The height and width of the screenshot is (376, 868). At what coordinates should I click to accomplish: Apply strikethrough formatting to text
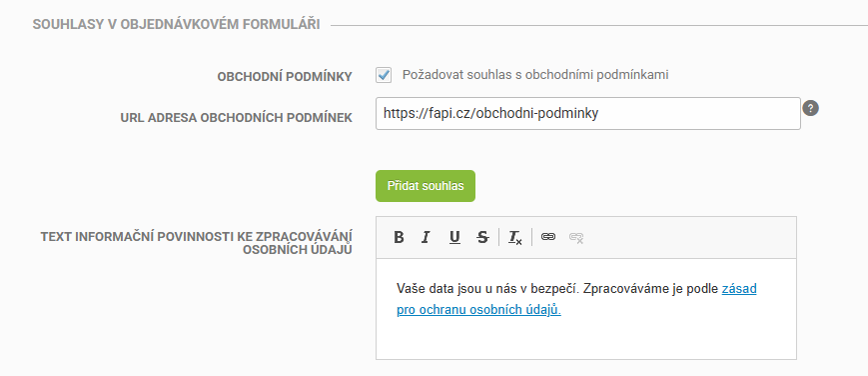coord(482,237)
